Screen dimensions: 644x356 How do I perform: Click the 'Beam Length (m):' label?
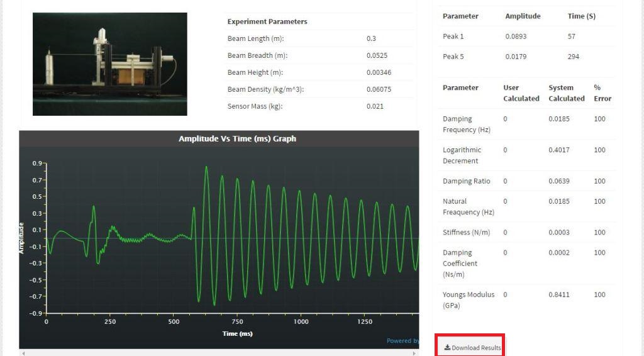click(255, 38)
